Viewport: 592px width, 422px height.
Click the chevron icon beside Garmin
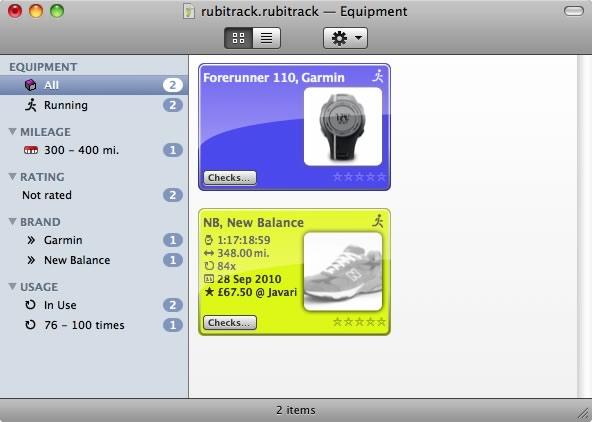[x=31, y=240]
